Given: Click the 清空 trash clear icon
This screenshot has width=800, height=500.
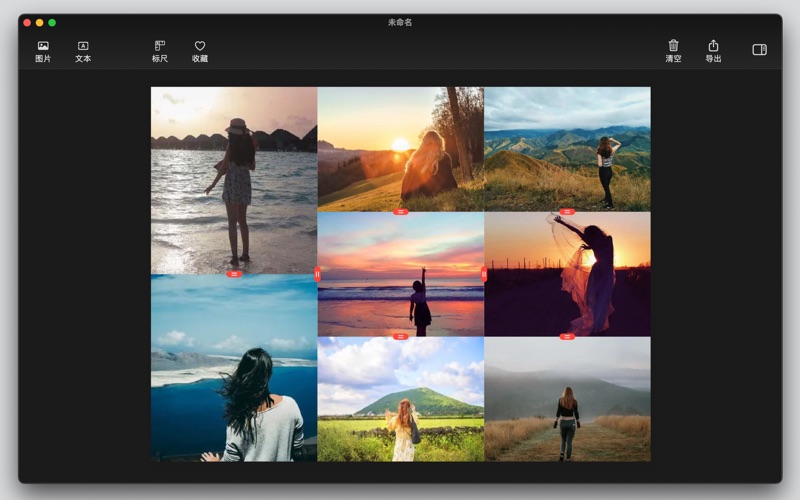Looking at the screenshot, I should [673, 51].
